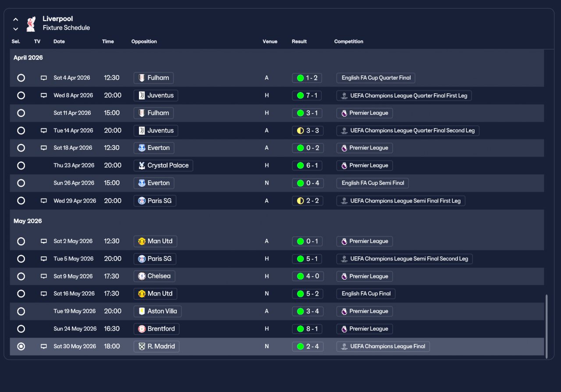Click the TV icon for Sat 4 Apr Fulham match
Viewport: 561px width, 392px height.
[44, 78]
